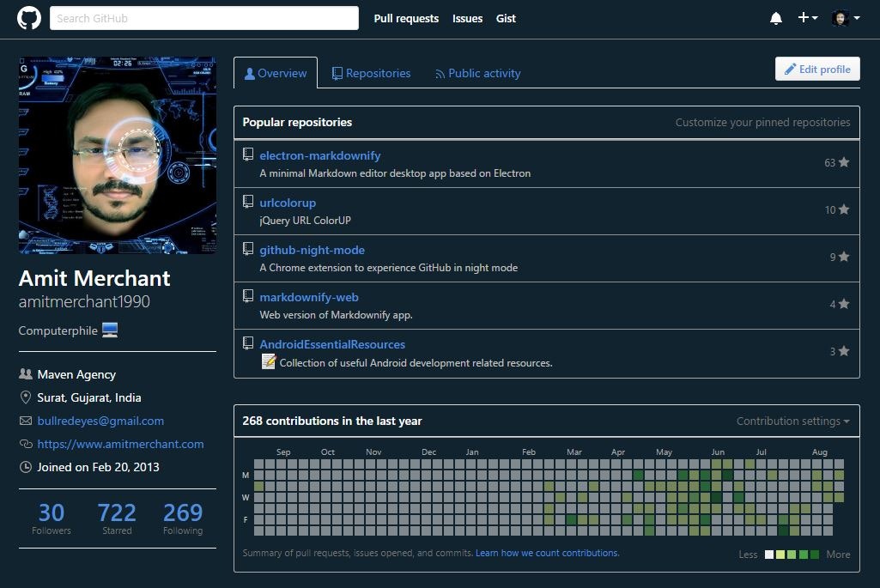The image size is (880, 588).
Task: Select the darkest green legend swatch
Action: tap(814, 555)
